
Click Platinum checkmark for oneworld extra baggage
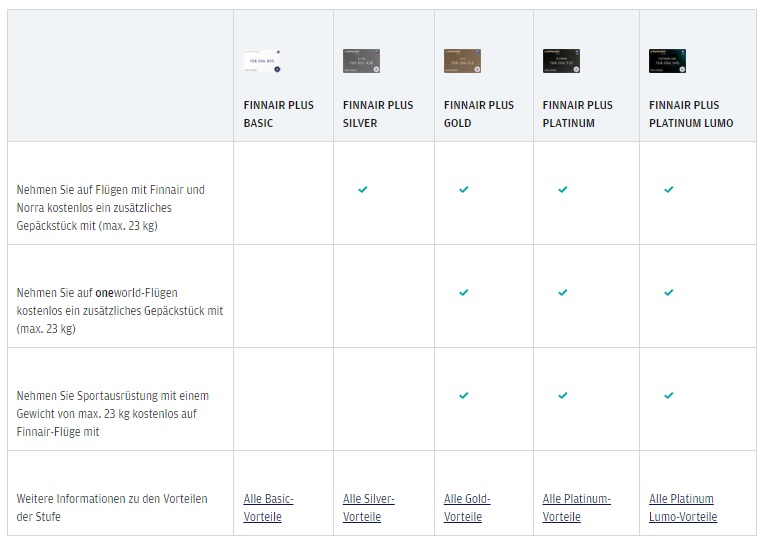[x=563, y=293]
